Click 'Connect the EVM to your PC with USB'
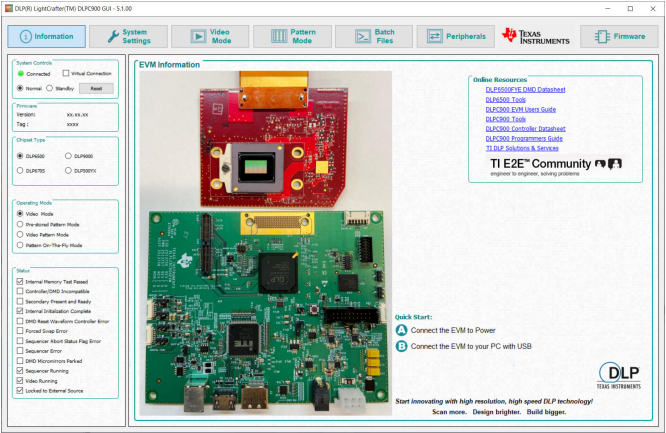 [x=471, y=346]
